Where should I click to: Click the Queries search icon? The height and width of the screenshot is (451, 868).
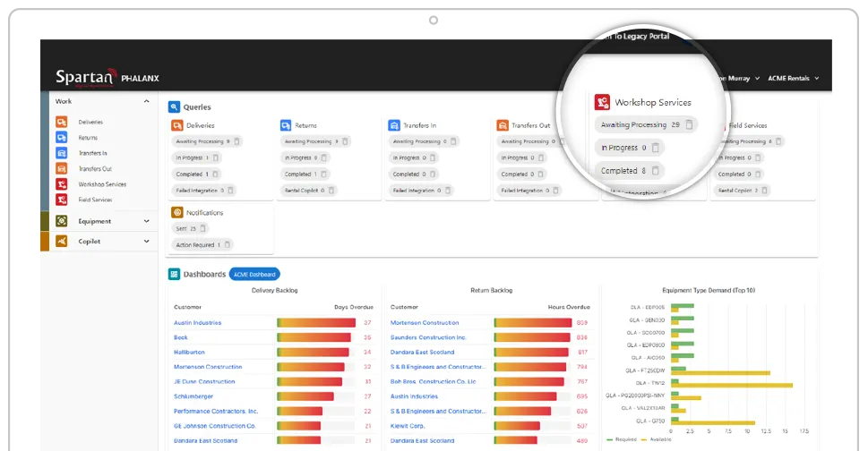click(x=175, y=106)
